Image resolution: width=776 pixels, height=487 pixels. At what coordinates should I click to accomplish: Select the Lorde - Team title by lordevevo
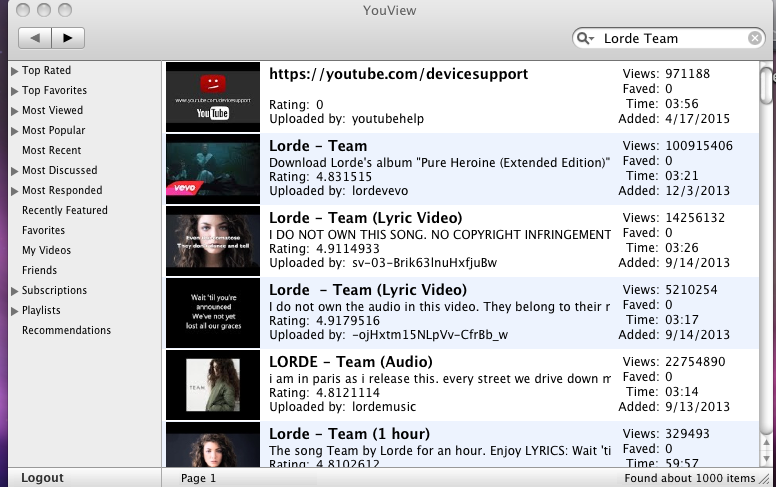click(318, 146)
